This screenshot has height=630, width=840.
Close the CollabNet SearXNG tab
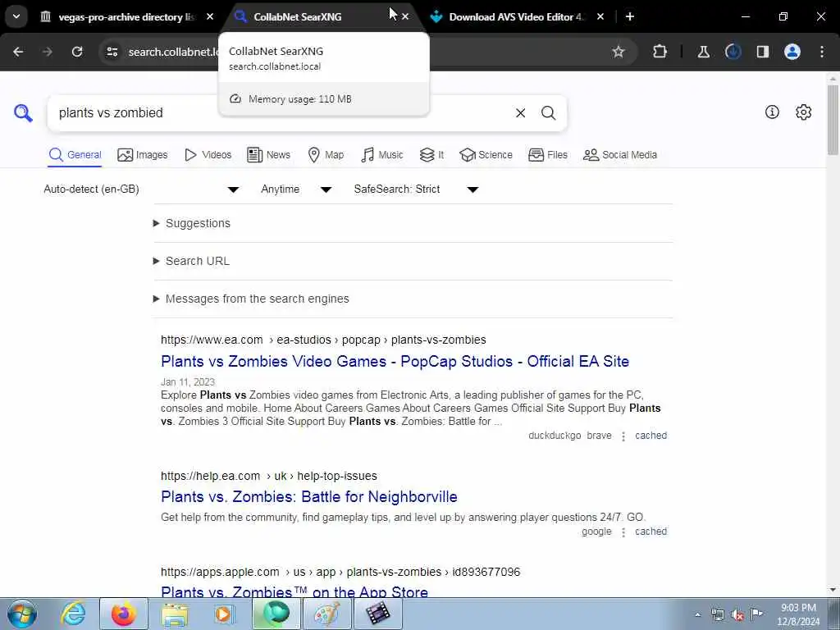click(x=405, y=16)
